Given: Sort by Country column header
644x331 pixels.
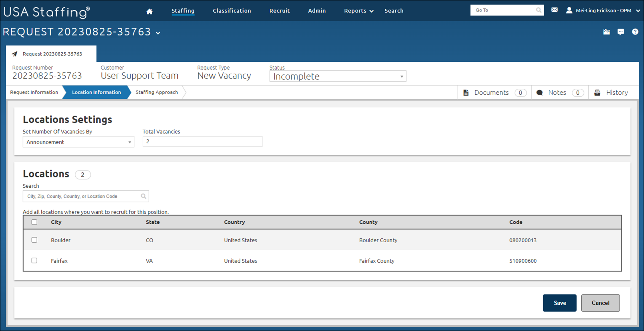Looking at the screenshot, I should coord(234,222).
